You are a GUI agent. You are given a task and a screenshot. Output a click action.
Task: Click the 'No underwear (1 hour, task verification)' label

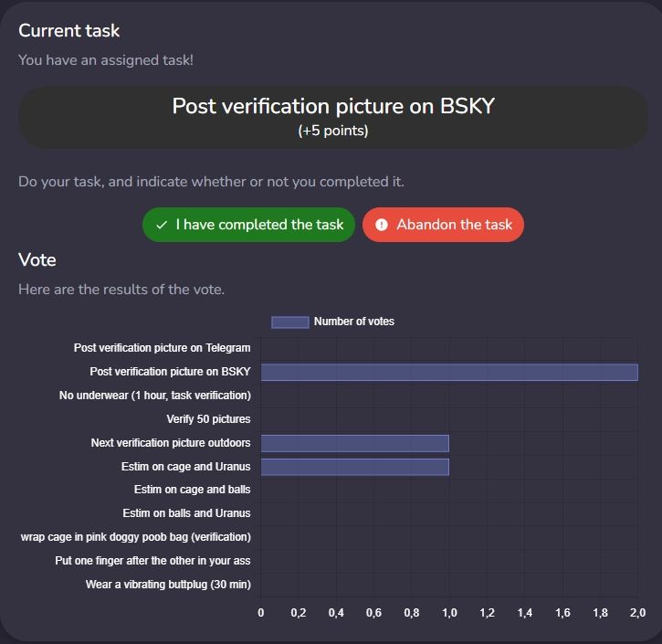tap(155, 396)
